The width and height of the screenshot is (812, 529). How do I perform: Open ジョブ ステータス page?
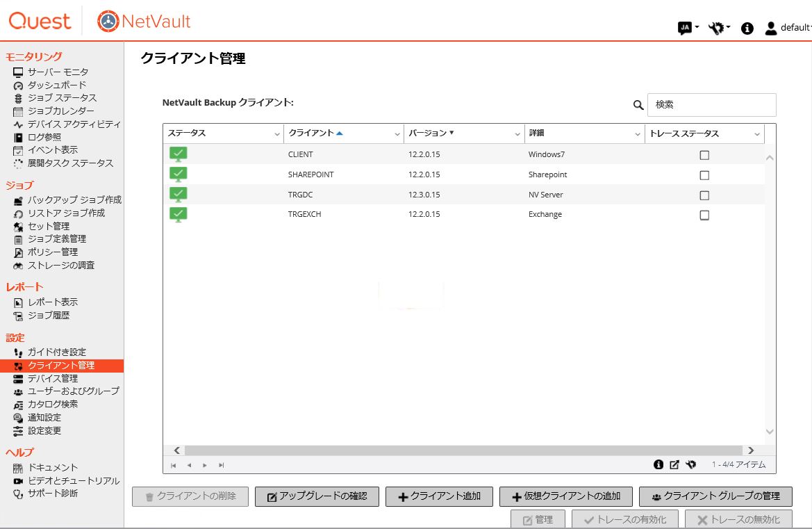62,98
